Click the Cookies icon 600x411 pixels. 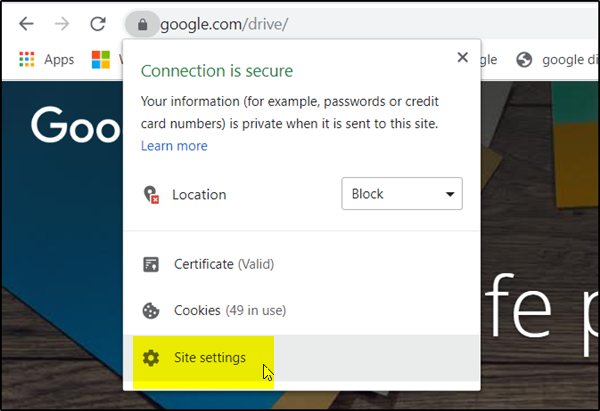pos(151,311)
